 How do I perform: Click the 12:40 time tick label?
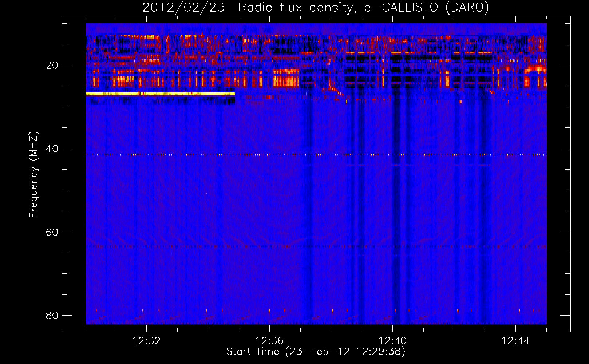point(392,341)
